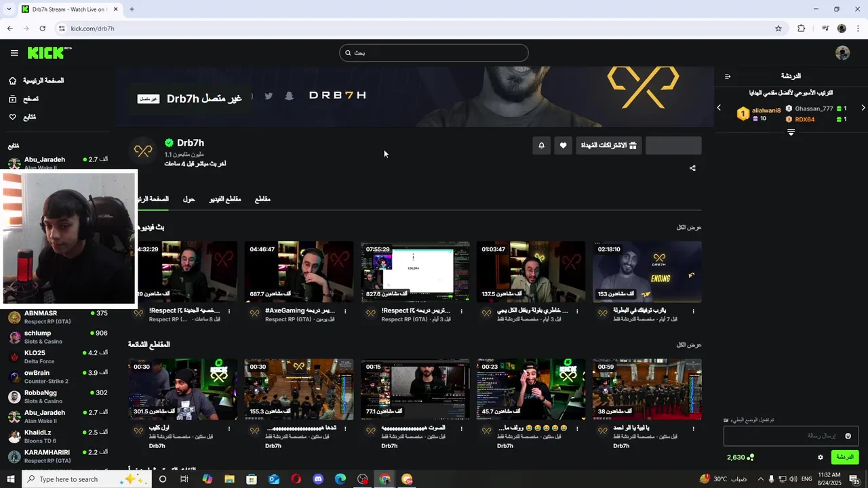Open Discord from the taskbar

tap(319, 479)
